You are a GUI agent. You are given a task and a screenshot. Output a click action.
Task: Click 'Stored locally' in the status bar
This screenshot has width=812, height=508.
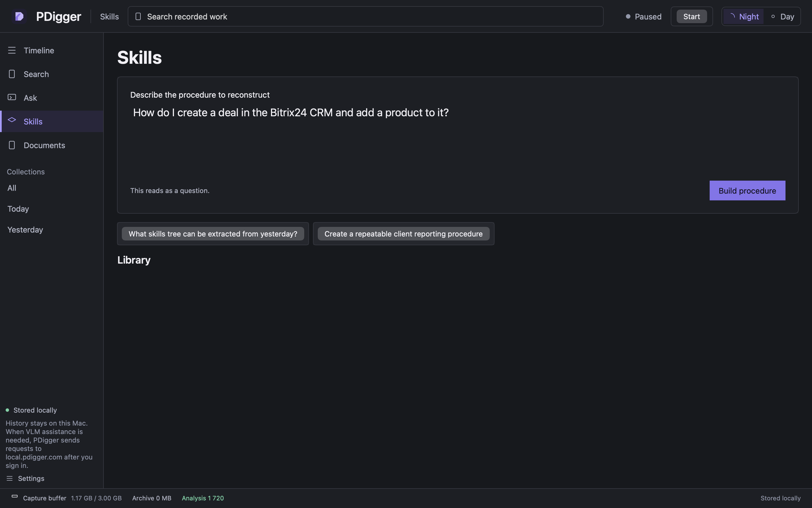pos(780,498)
